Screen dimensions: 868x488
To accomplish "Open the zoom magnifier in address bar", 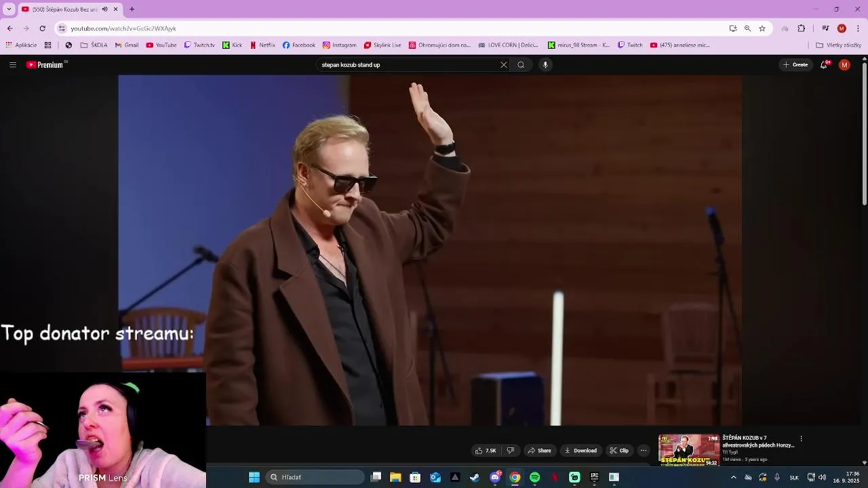I will point(747,28).
